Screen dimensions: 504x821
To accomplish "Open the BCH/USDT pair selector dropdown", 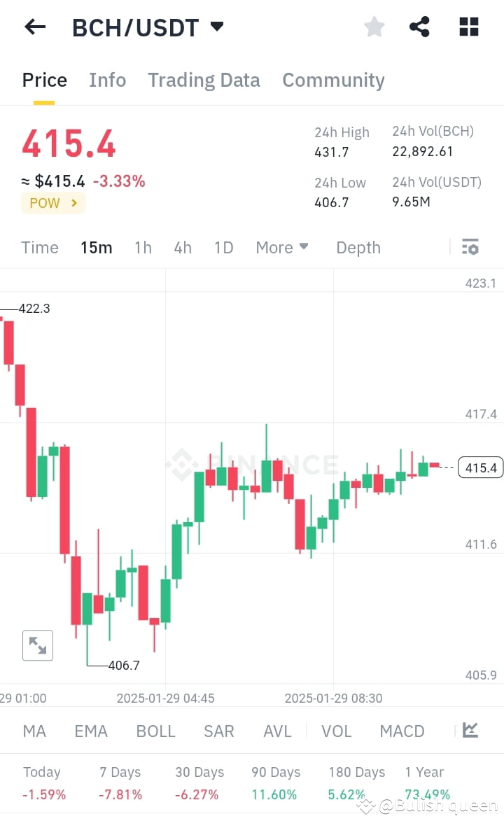I will (x=147, y=28).
